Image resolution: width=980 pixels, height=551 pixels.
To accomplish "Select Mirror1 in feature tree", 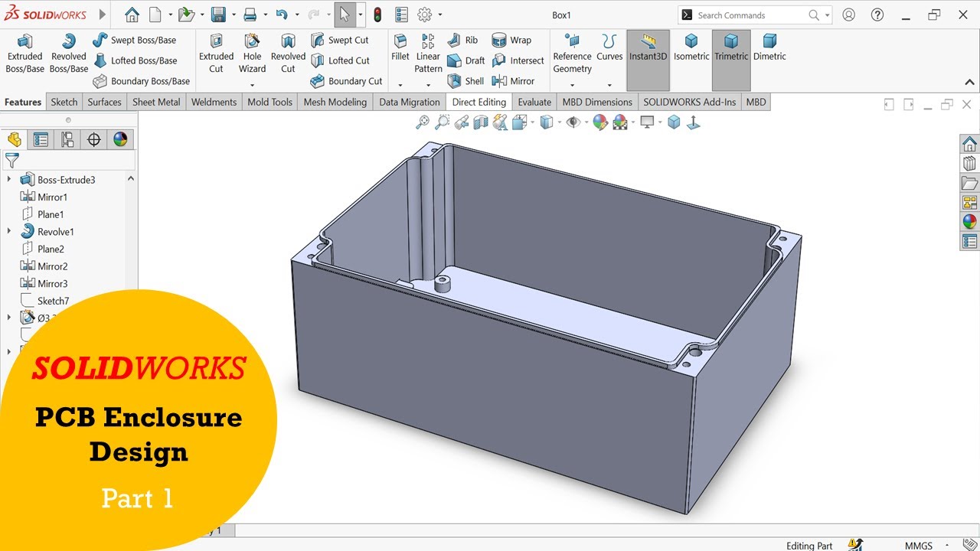I will [x=45, y=197].
